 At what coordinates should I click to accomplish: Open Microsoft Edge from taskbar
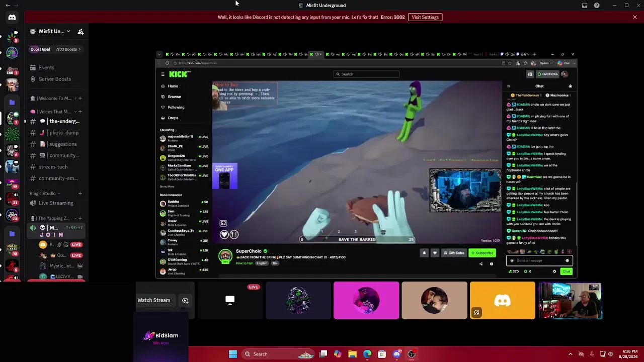(x=367, y=354)
